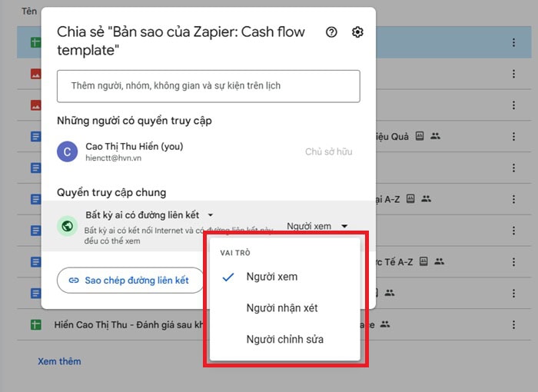
Task: Click the green globe general access icon
Action: pos(68,226)
